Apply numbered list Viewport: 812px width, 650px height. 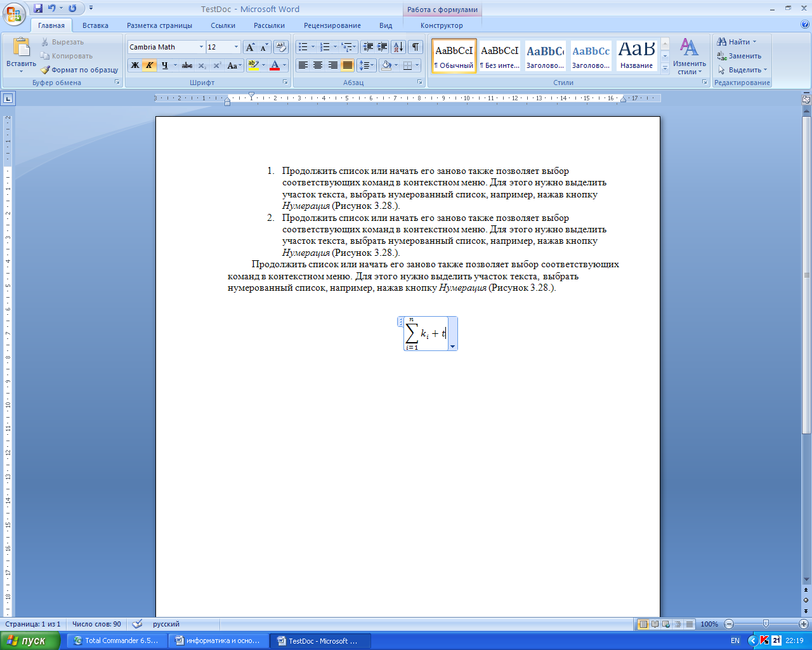click(x=325, y=47)
